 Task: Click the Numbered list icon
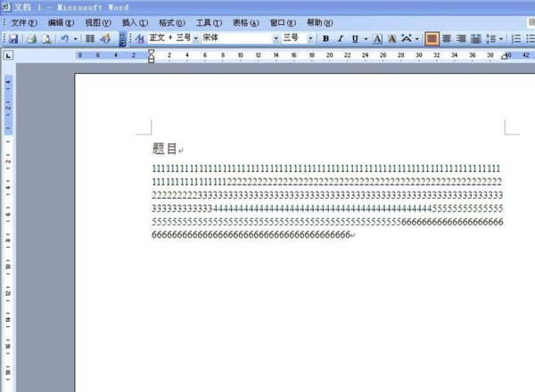[x=516, y=38]
